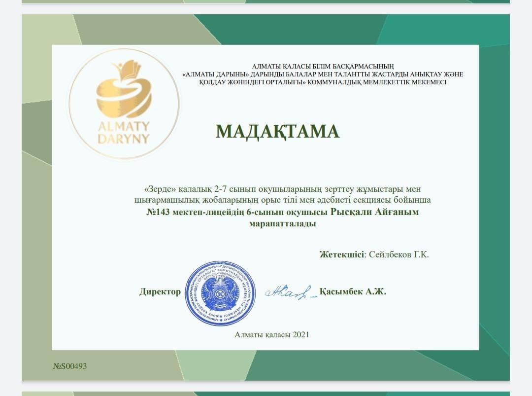Select the header line АЛМАТЫ ҚАЛАСЫ БІЛІМ БАСҚАРМАСЫНЫҢ
Image resolution: width=532 pixels, height=396 pixels.
(x=323, y=67)
